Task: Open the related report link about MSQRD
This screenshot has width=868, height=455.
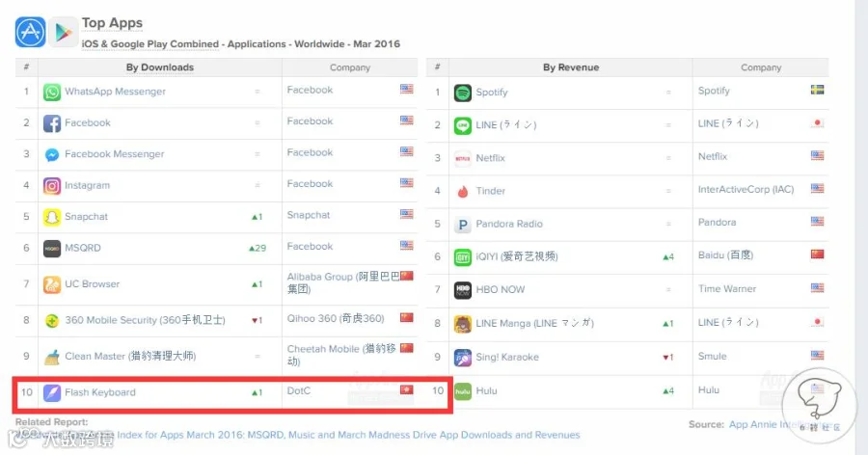Action: click(349, 435)
